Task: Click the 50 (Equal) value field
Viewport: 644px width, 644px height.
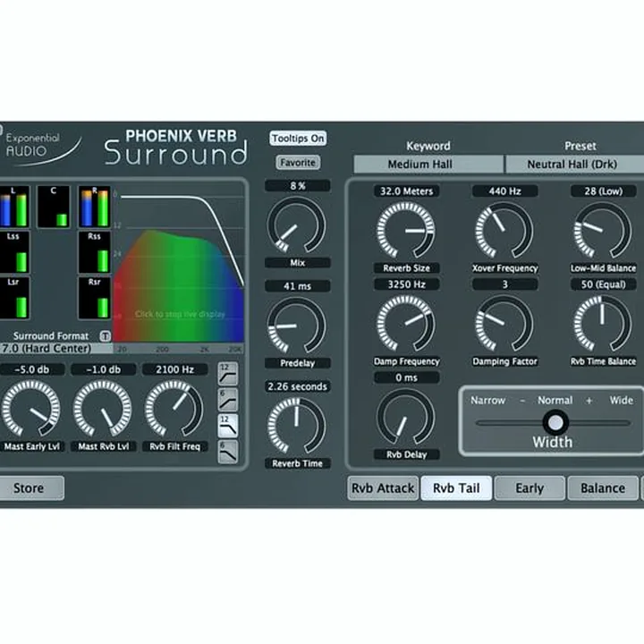Action: (604, 284)
